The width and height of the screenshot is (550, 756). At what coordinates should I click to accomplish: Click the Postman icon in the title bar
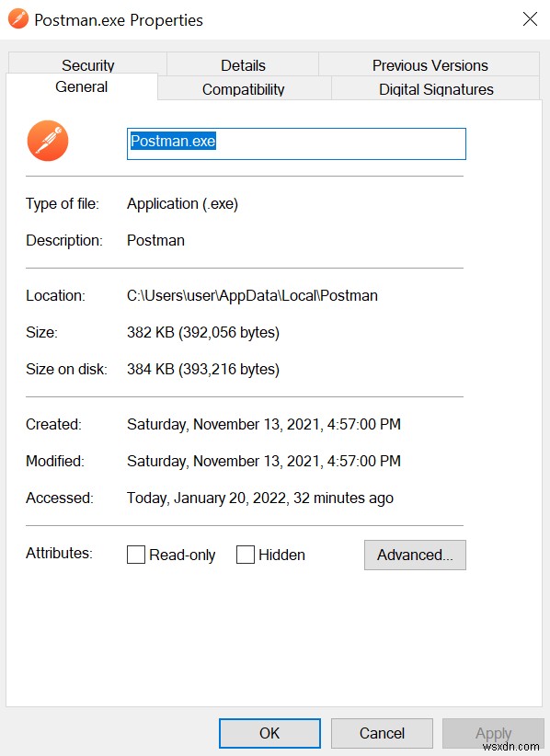17,18
